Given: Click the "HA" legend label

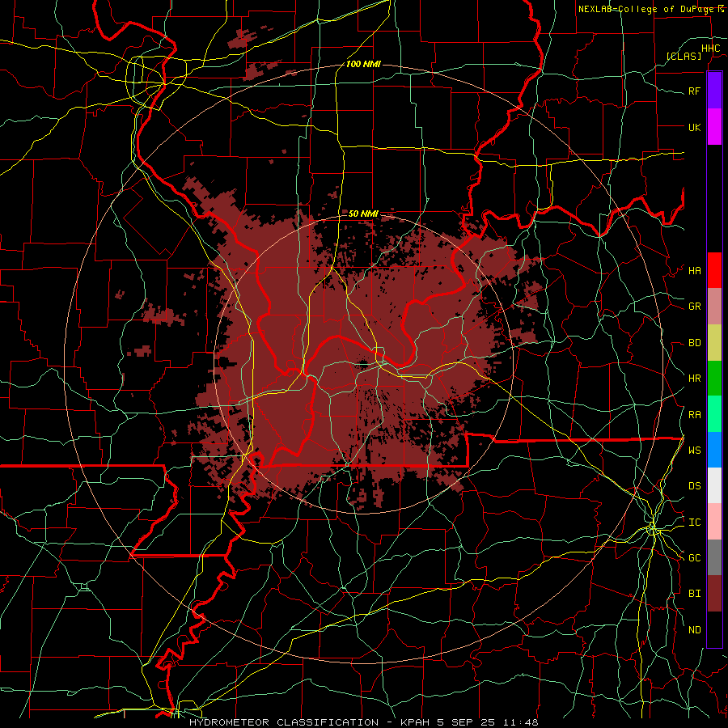Looking at the screenshot, I should click(695, 271).
